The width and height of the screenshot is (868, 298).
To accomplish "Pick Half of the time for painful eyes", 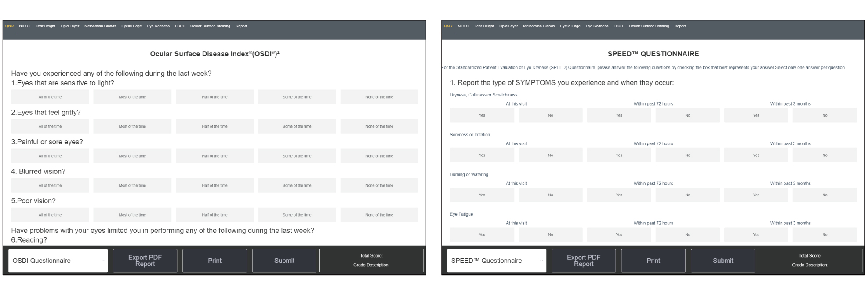I will [x=214, y=156].
